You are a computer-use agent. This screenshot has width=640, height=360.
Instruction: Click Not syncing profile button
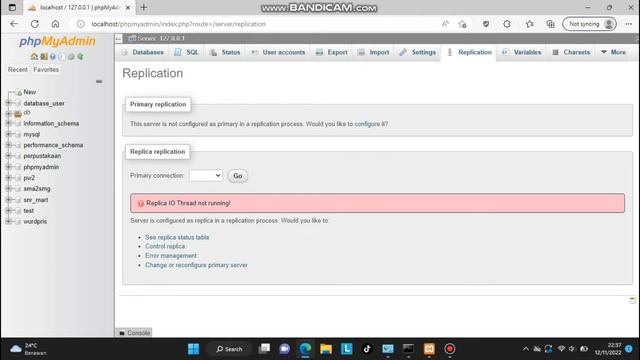tap(589, 24)
